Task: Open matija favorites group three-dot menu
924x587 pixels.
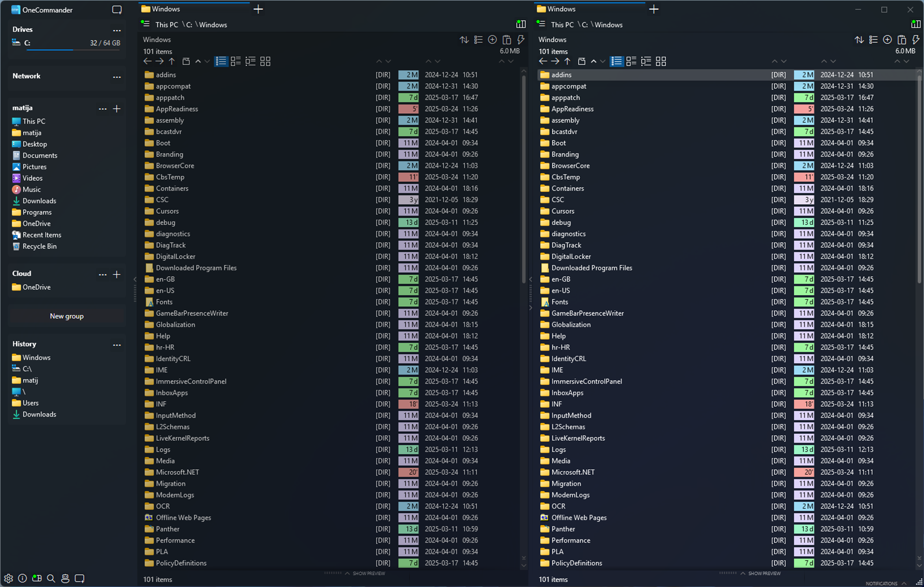Action: click(x=102, y=109)
